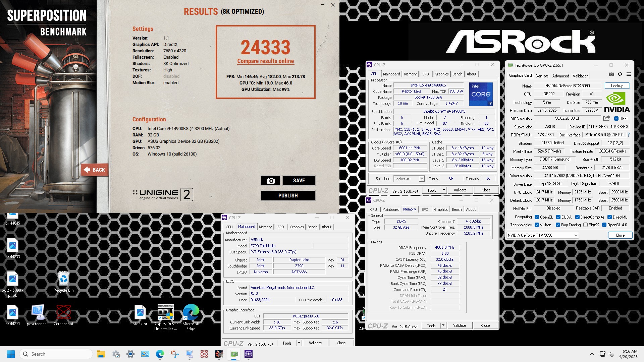Open the GPU-Z hamburger menu

point(629,74)
